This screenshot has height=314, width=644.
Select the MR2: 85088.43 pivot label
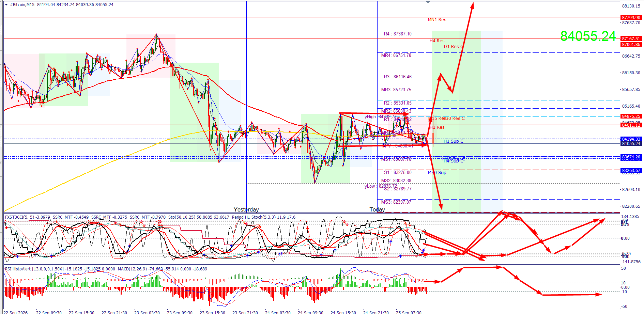tap(396, 111)
